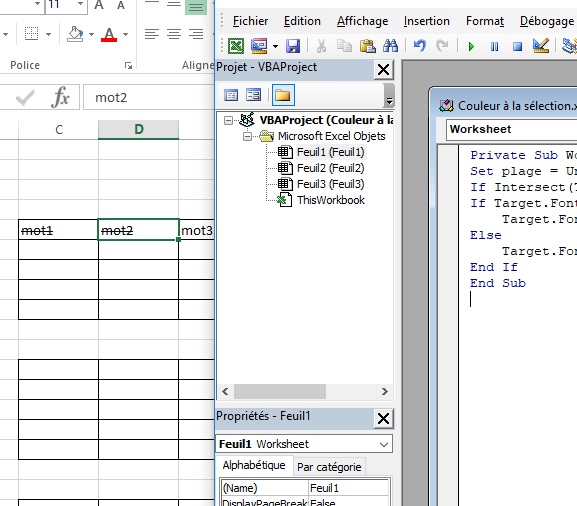
Task: Open Project panel toolbar options arrow
Action: [389, 96]
